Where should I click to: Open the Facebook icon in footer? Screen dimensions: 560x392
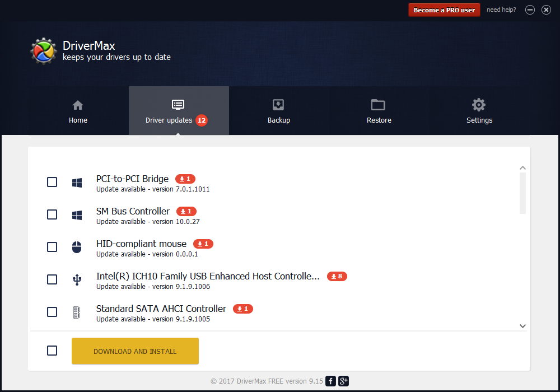coord(331,381)
